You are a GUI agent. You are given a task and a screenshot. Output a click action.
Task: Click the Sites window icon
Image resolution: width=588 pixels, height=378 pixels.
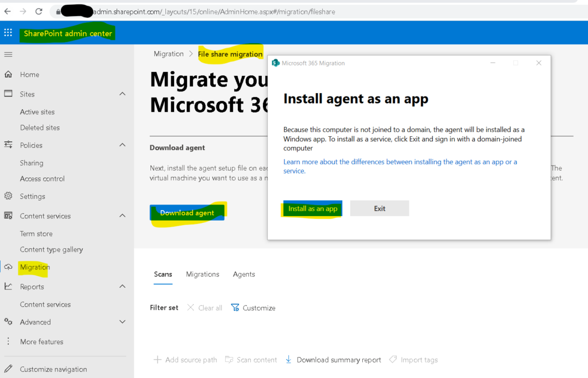click(x=8, y=94)
